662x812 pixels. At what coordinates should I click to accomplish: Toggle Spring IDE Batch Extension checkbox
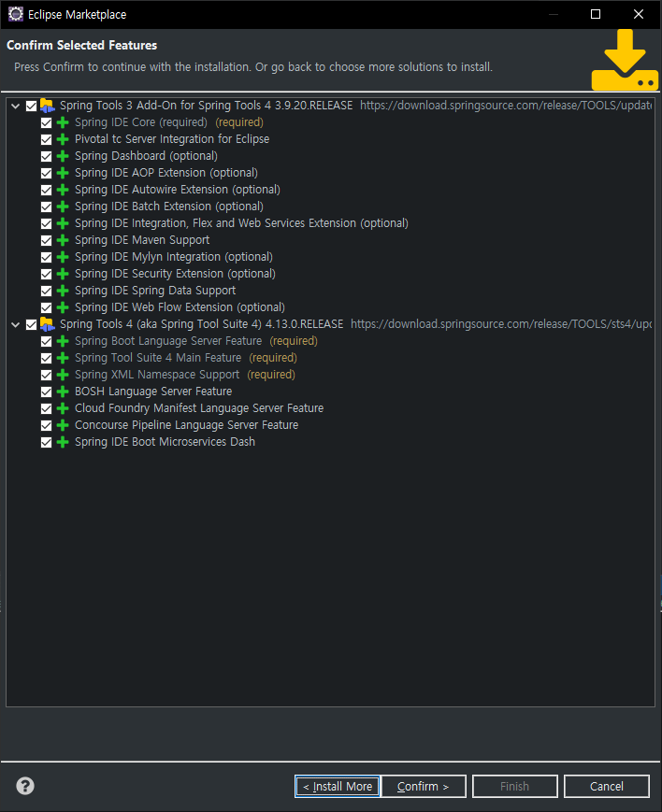(x=46, y=207)
